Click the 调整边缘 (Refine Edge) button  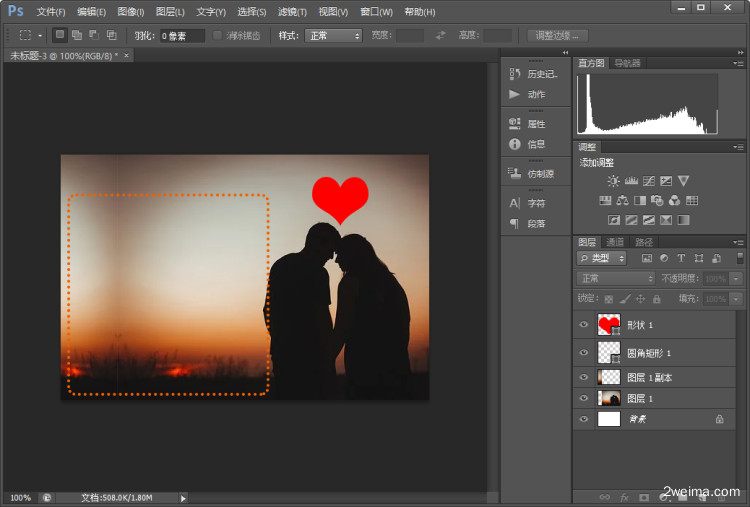(558, 35)
